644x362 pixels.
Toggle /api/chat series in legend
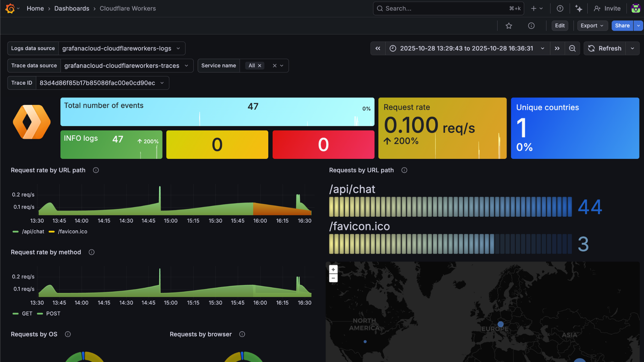[33, 232]
